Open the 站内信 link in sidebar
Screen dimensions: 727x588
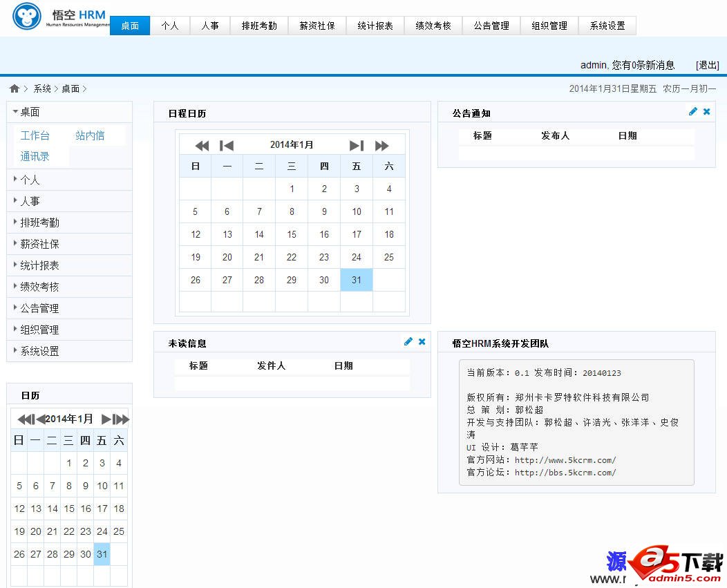90,135
